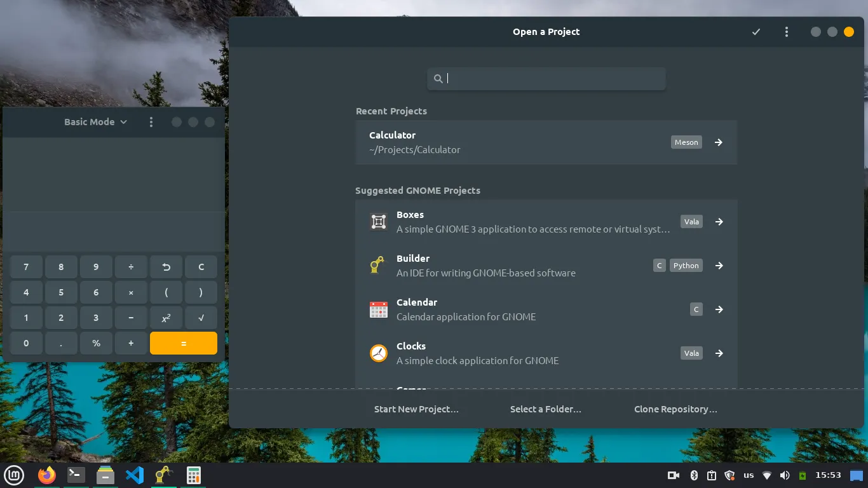
Task: Open the file manager taskbar icon
Action: (105, 475)
